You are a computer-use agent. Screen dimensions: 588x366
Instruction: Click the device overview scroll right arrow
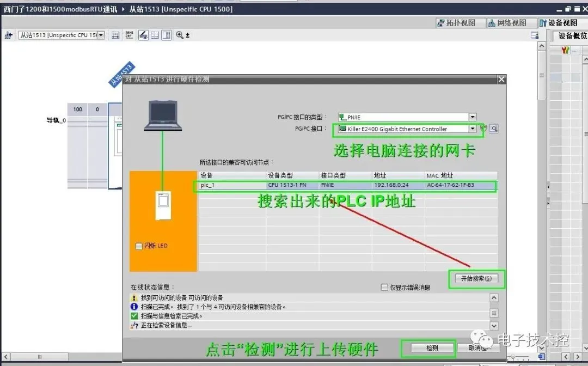click(578, 357)
